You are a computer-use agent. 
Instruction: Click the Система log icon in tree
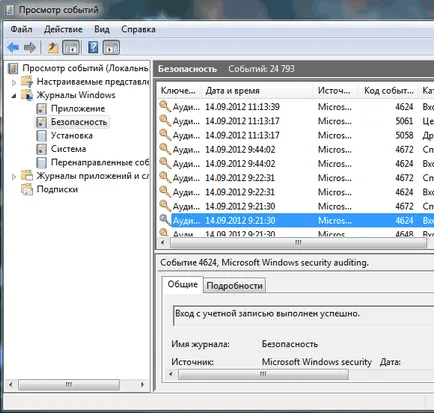[42, 149]
